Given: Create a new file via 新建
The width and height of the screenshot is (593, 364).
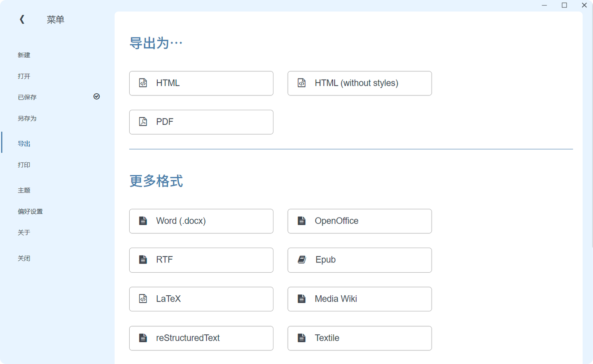Looking at the screenshot, I should (x=24, y=55).
